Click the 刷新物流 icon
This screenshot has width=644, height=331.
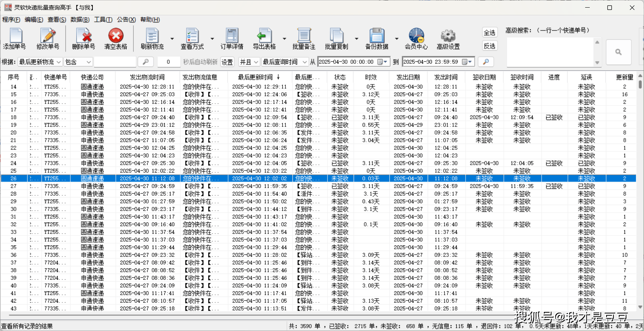(x=152, y=36)
